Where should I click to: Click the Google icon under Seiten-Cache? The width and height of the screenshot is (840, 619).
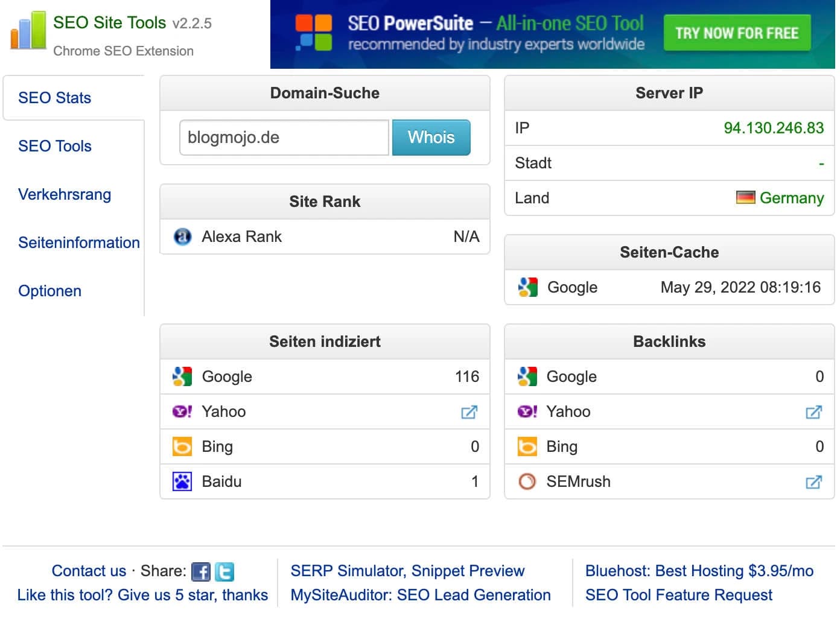click(527, 287)
